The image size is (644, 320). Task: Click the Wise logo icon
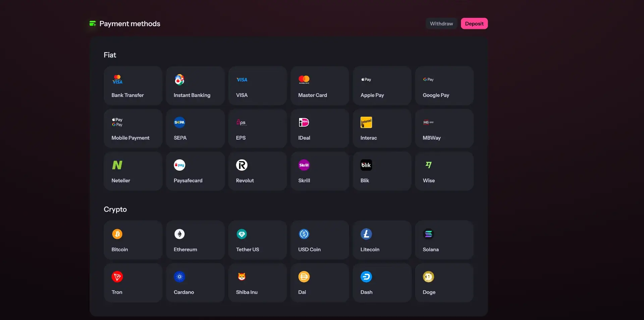428,165
